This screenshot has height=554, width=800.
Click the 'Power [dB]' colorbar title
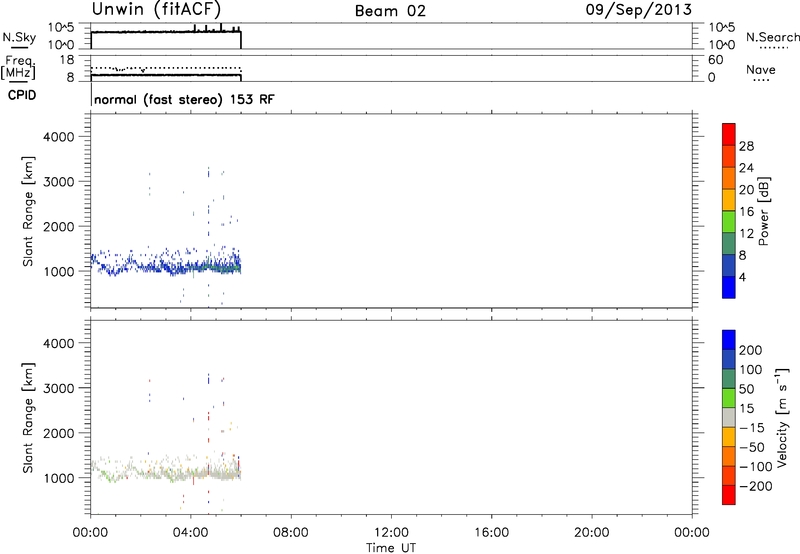tap(763, 211)
